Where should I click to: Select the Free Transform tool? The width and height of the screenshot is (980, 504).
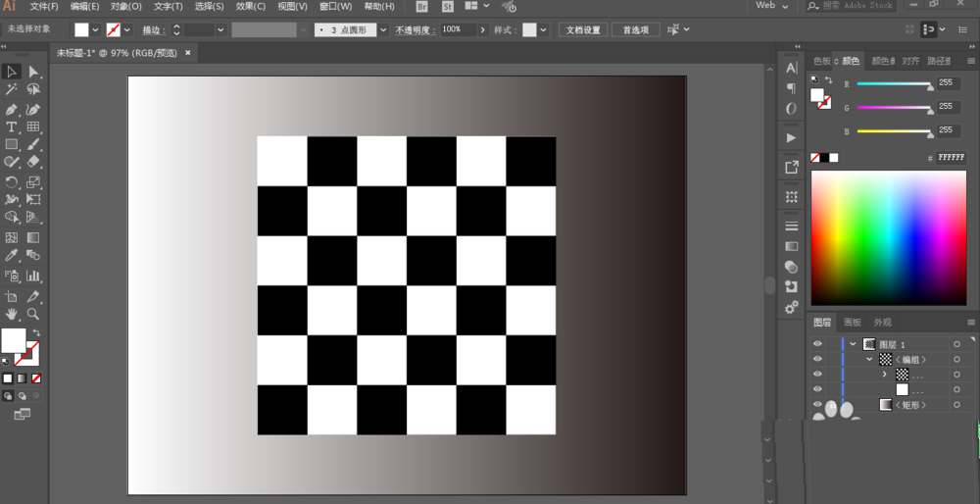click(33, 199)
